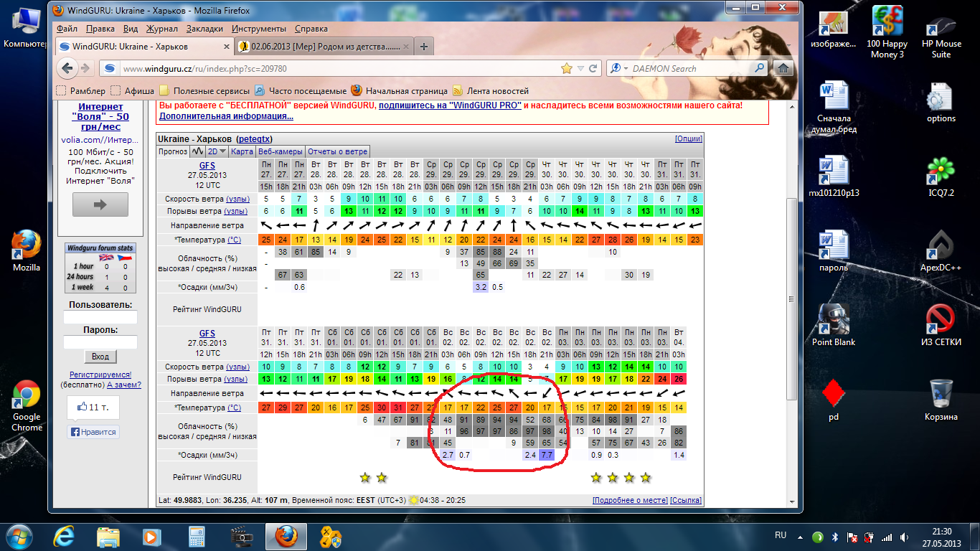980x551 pixels.
Task: Click the bookmark star in address bar
Action: click(567, 68)
